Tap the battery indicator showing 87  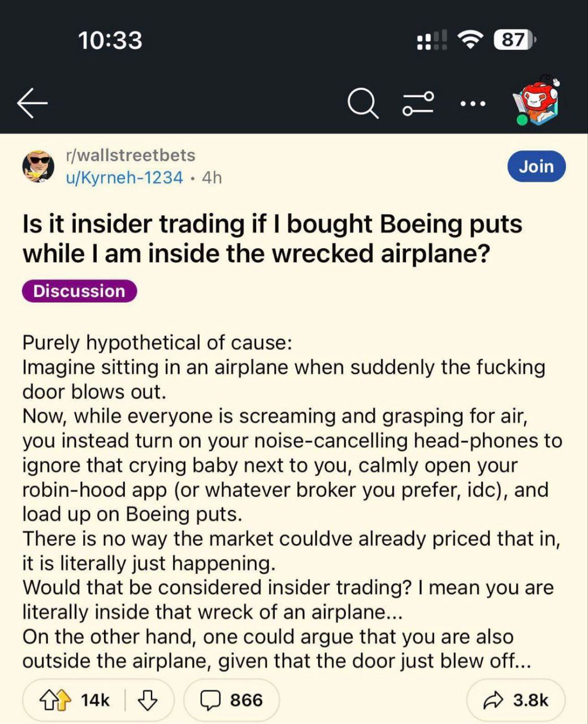click(x=514, y=40)
